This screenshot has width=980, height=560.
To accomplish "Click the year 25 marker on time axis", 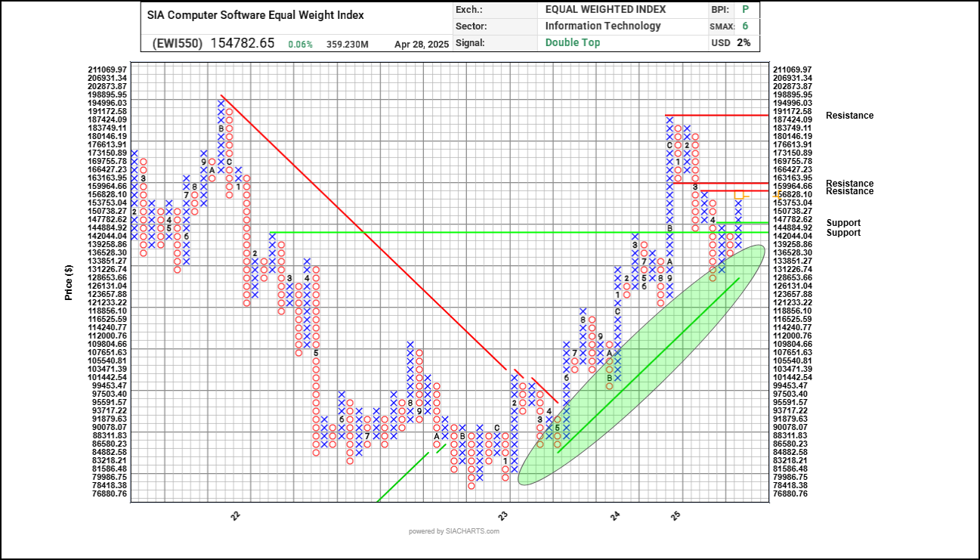I will [x=678, y=515].
